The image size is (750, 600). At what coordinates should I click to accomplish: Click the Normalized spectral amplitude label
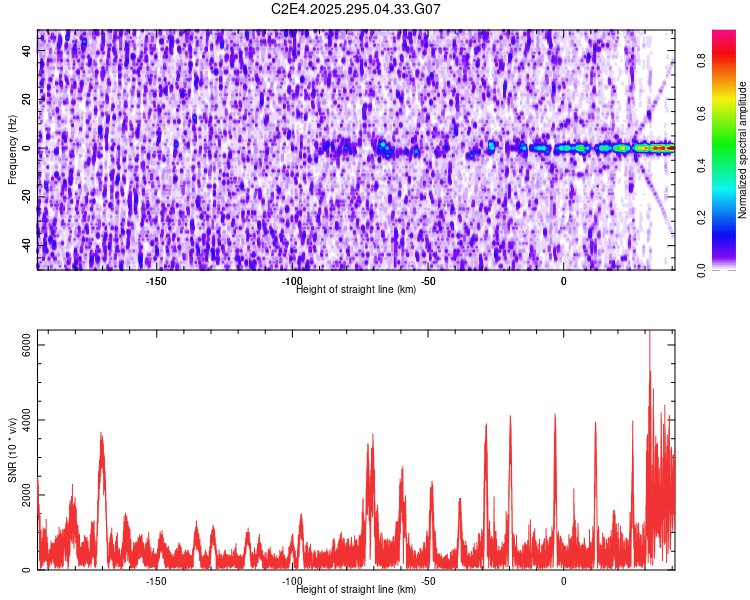click(743, 150)
